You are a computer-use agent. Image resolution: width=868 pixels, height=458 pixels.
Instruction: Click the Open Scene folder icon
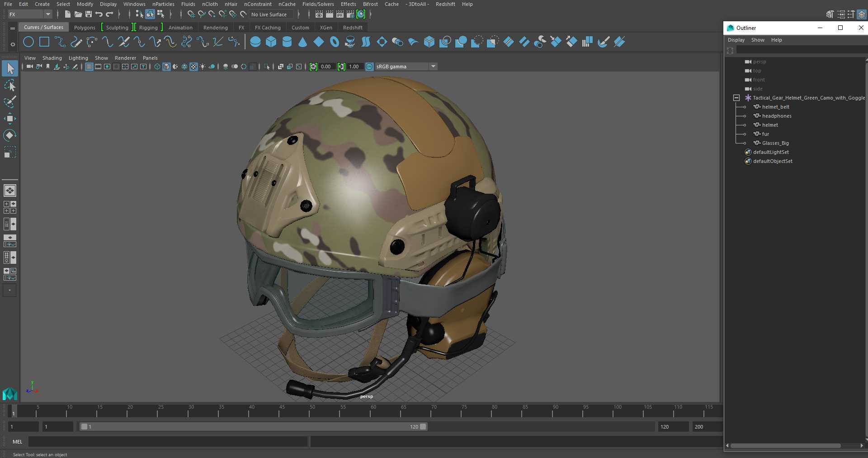[x=78, y=14]
